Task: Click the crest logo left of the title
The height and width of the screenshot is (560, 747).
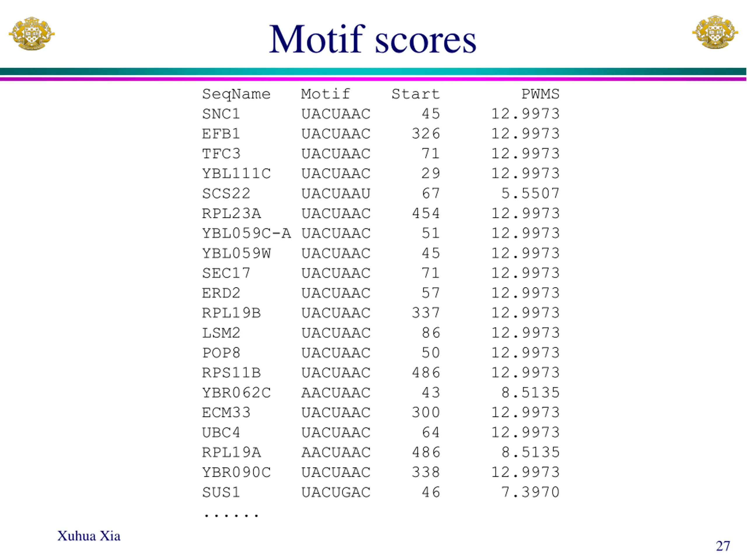Action: click(32, 34)
